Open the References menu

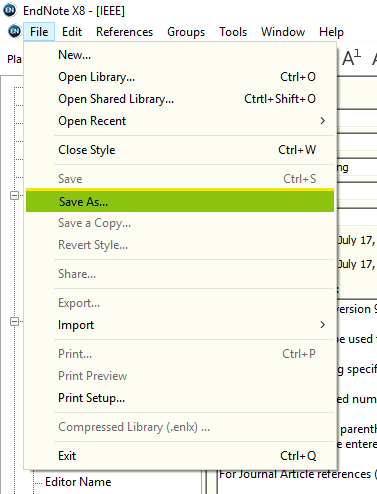coord(124,32)
